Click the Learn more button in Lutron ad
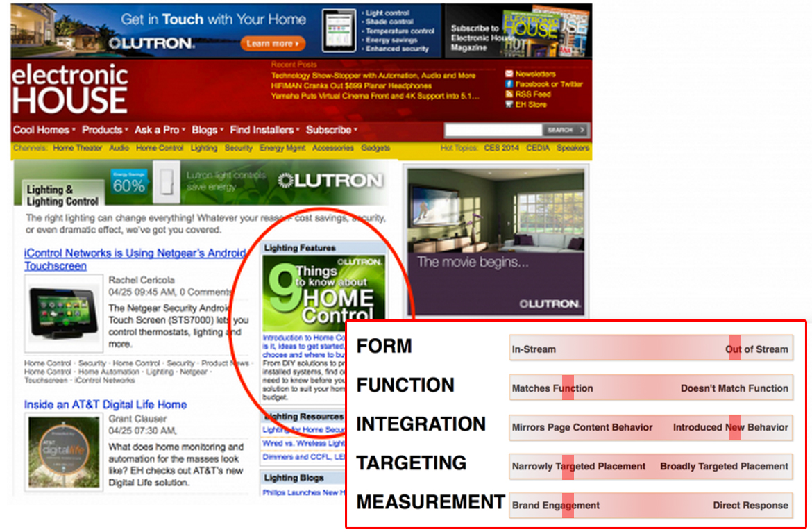The height and width of the screenshot is (532, 812). tap(272, 44)
